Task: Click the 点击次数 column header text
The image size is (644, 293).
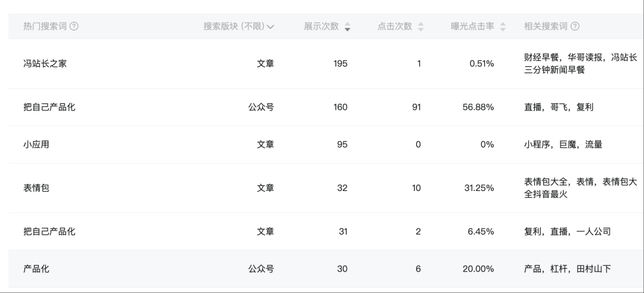Action: [395, 26]
